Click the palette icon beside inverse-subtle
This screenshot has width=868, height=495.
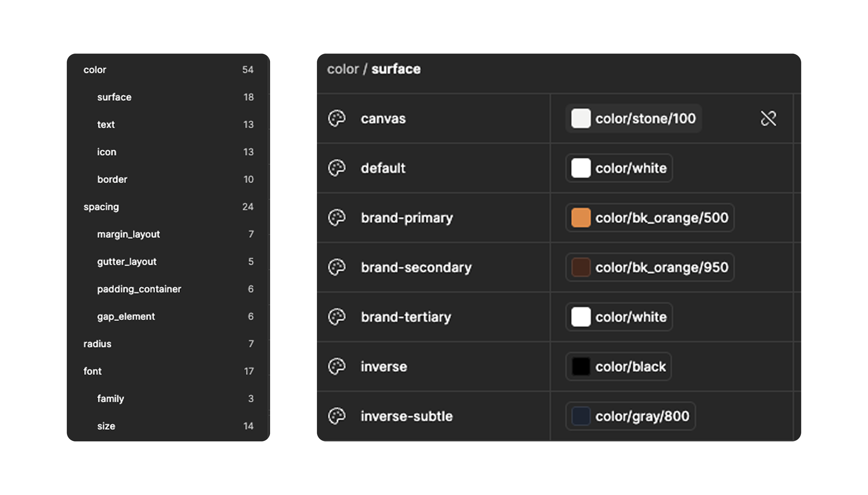coord(337,416)
